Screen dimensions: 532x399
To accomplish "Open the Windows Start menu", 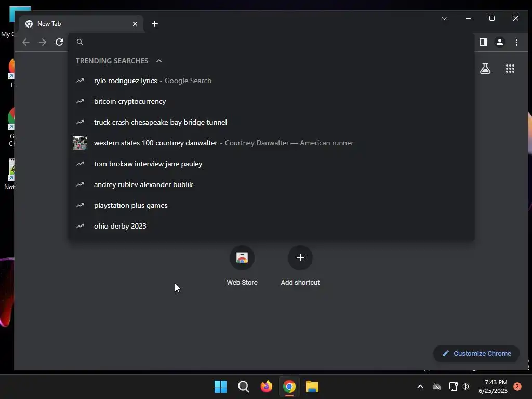I will point(220,387).
